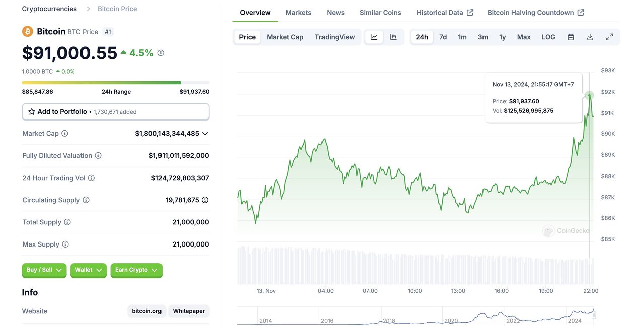Image resolution: width=644 pixels, height=327 pixels.
Task: Expand the Market Cap details chevron
Action: tap(205, 134)
